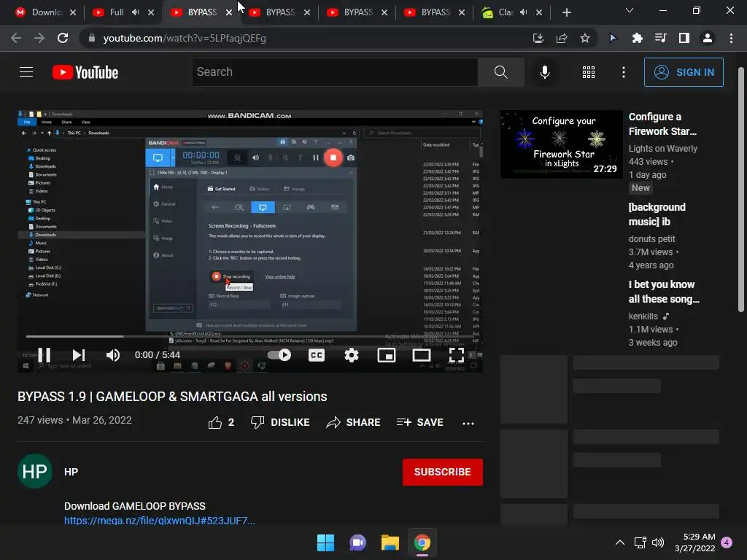Open the Chrome three-dot menu
This screenshot has height=560, width=747.
(731, 38)
